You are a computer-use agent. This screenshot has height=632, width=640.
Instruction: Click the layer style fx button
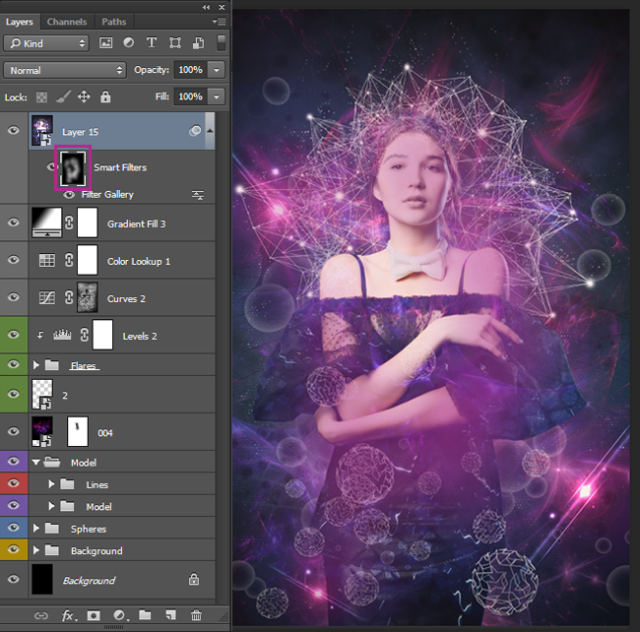68,615
